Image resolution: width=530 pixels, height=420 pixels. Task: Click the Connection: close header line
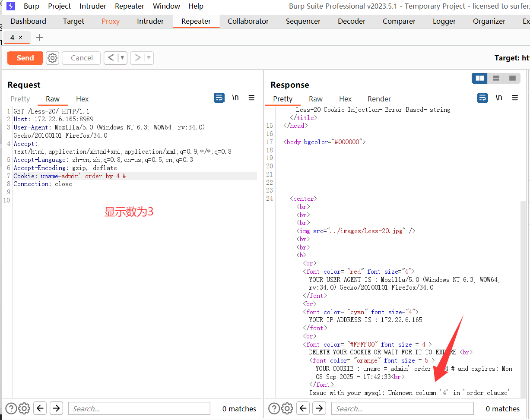point(43,184)
